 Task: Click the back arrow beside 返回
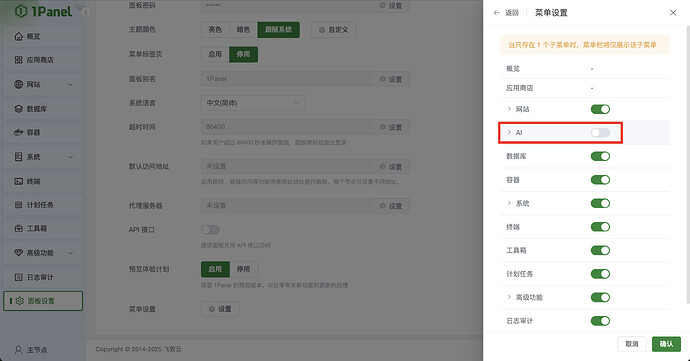click(x=497, y=13)
